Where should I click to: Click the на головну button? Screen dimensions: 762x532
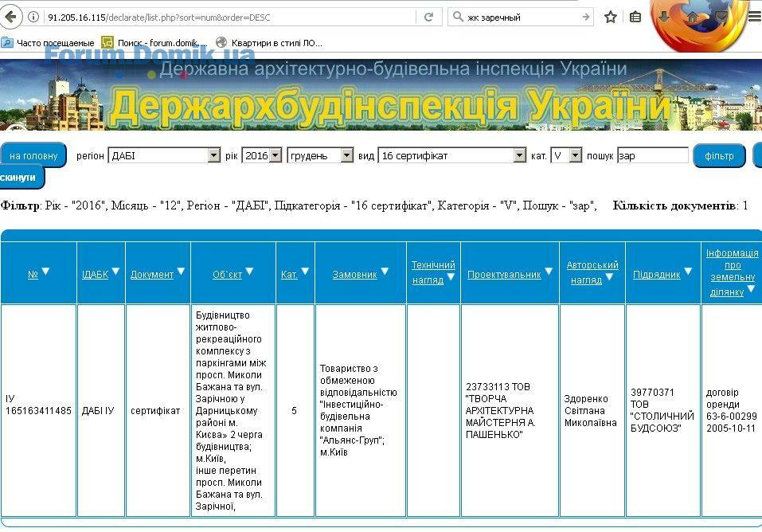click(x=33, y=155)
